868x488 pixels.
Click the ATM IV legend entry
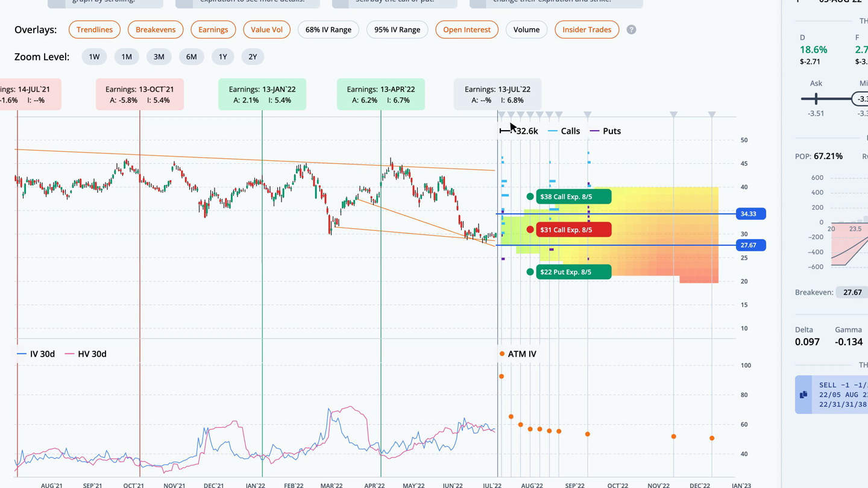click(518, 354)
